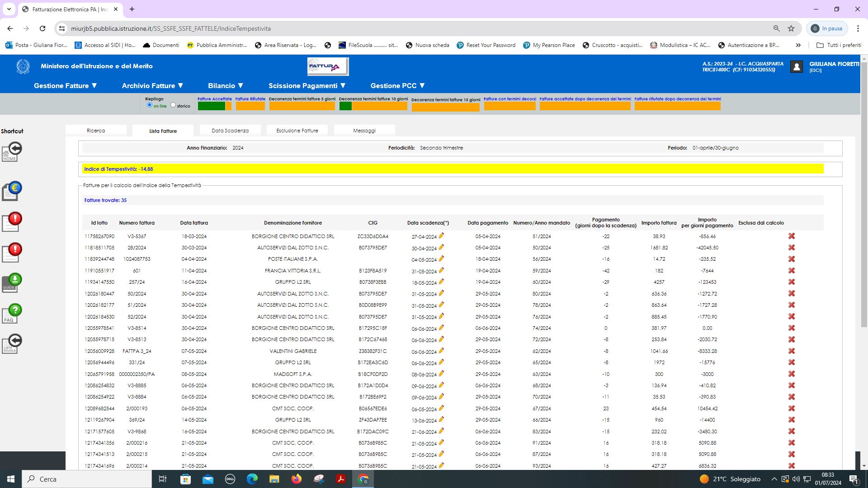Edit due date pencil for invoice FATTPA 3_24
Viewport: 868px width, 488px height.
click(x=441, y=351)
